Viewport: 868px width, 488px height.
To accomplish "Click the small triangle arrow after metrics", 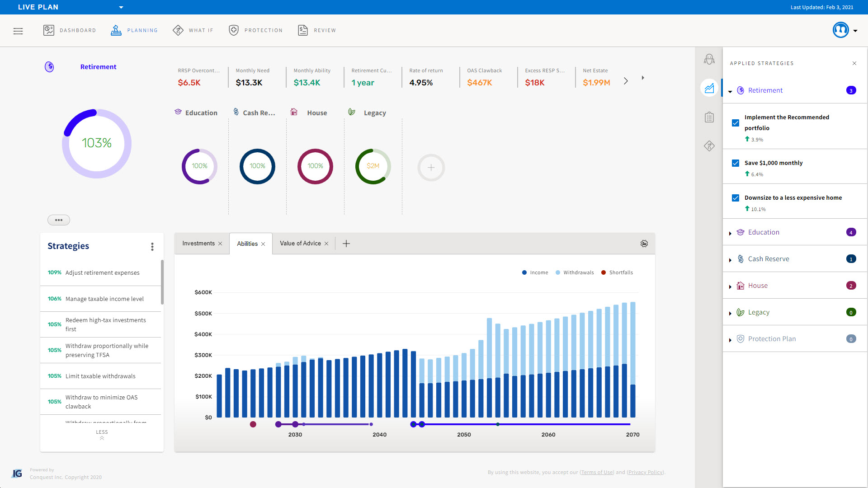I will 643,78.
